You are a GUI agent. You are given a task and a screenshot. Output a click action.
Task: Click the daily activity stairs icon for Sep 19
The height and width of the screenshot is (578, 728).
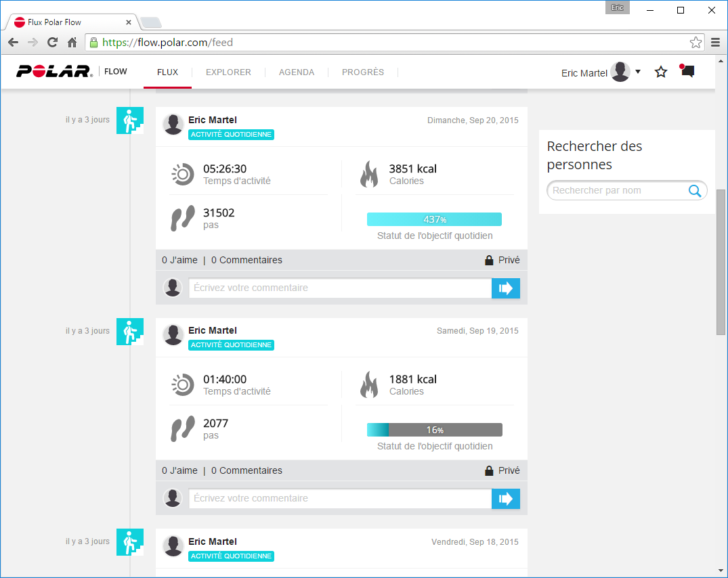pos(129,331)
